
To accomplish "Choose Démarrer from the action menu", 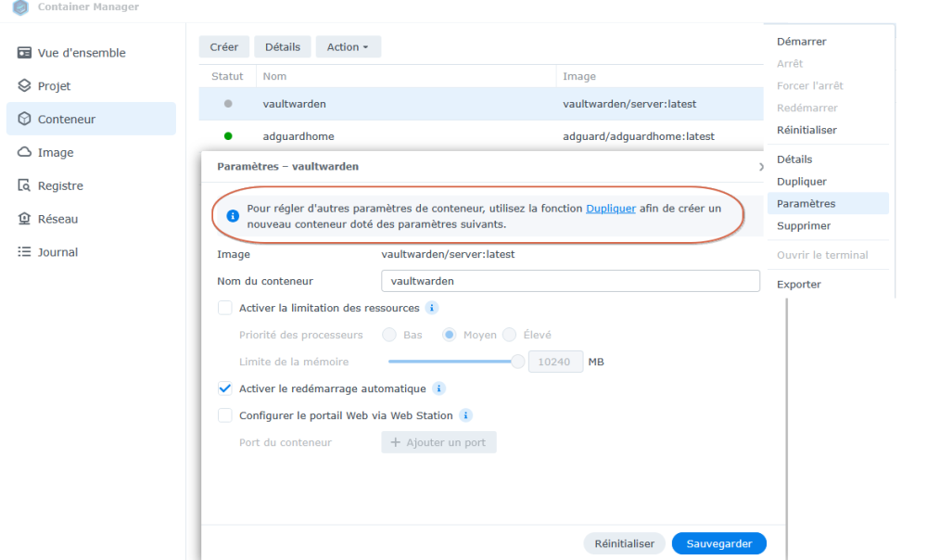I will click(x=801, y=42).
